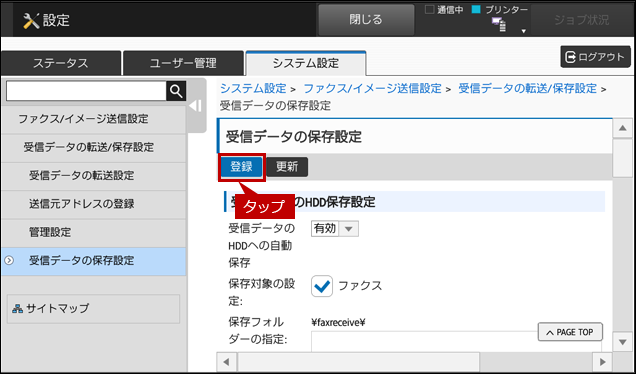Viewport: 636px width, 374px height.
Task: Open 受信データの転送/保存設定 in side menu
Action: point(94,147)
